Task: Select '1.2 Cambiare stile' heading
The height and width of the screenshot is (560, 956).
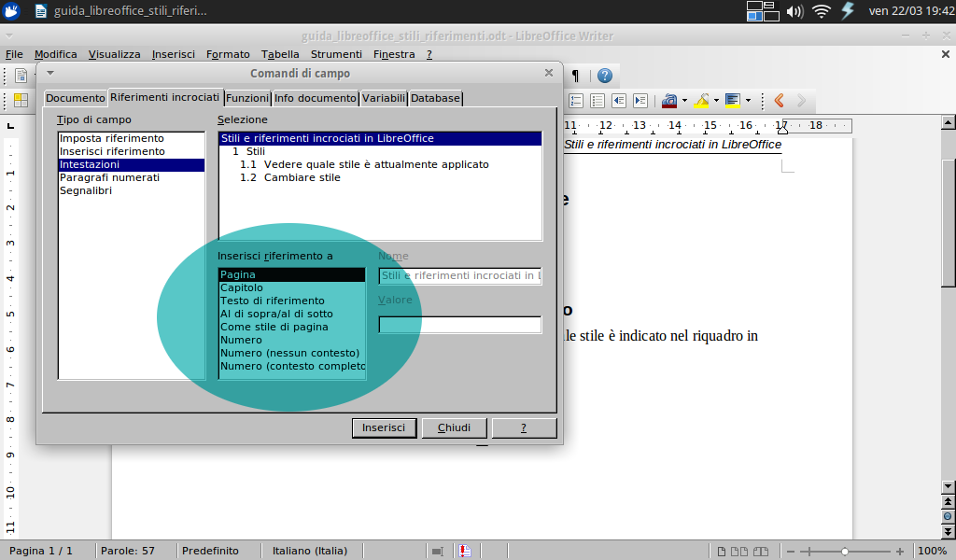Action: click(x=380, y=177)
